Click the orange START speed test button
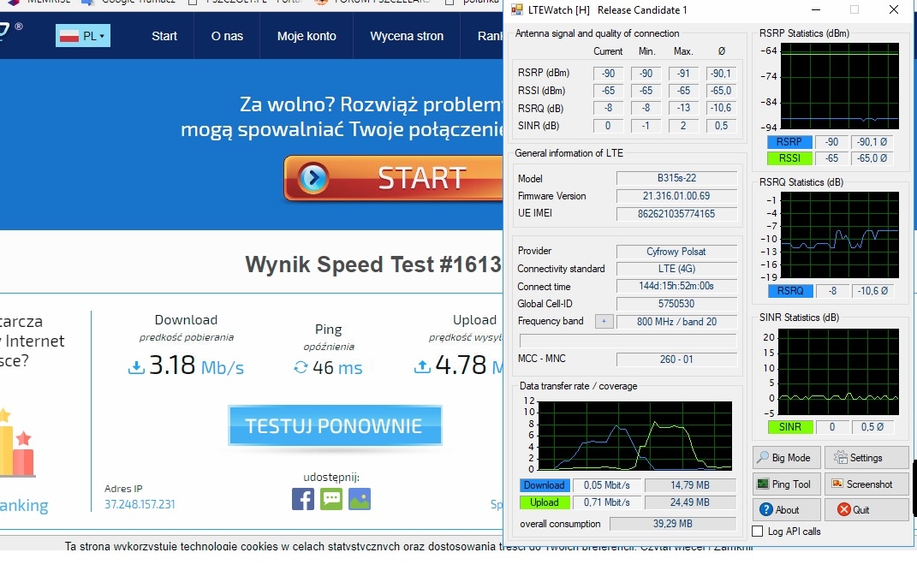 393,178
